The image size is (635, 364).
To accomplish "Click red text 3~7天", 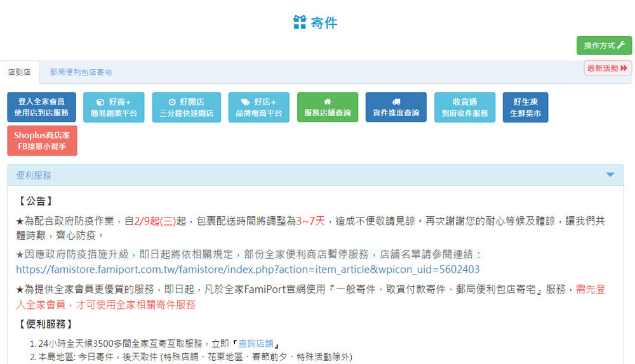I will pyautogui.click(x=311, y=221).
